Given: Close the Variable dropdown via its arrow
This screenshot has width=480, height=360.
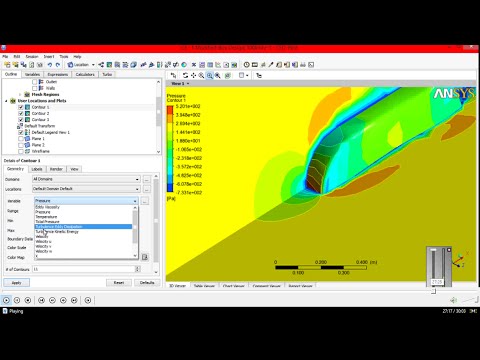Looking at the screenshot, I should coord(135,201).
